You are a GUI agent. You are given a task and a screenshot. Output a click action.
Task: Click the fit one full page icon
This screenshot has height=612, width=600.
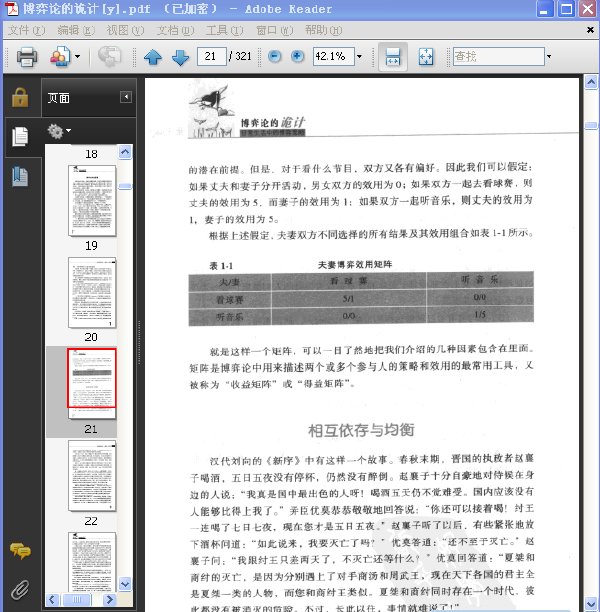(x=426, y=57)
